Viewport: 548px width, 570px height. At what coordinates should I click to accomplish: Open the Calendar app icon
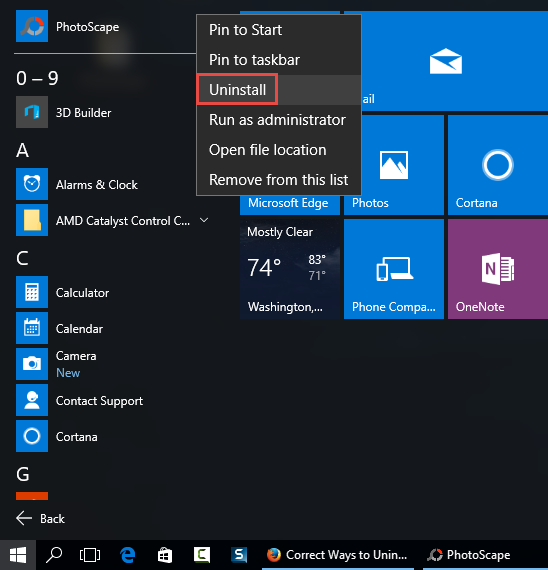tap(32, 328)
